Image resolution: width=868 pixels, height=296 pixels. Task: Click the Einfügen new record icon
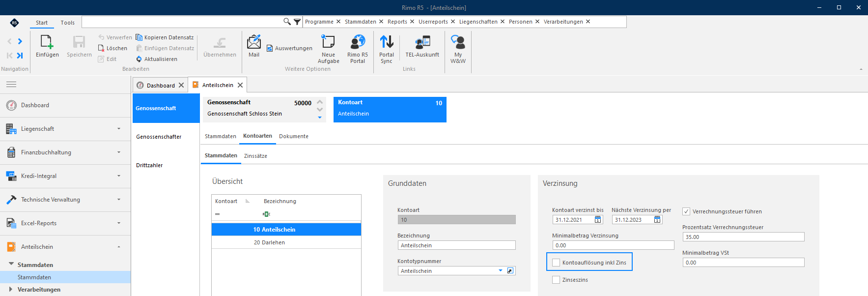(x=47, y=42)
